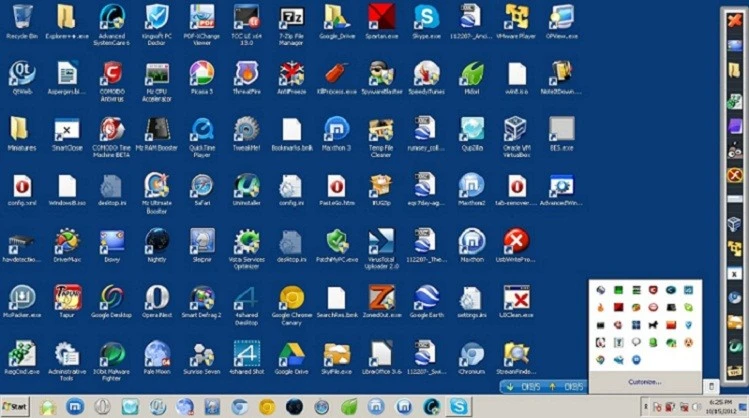Click the LibreOffice 3.6 desktop icon

point(381,357)
